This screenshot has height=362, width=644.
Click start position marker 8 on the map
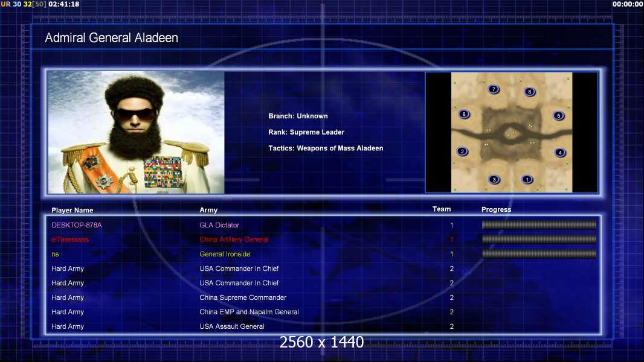coord(464,114)
